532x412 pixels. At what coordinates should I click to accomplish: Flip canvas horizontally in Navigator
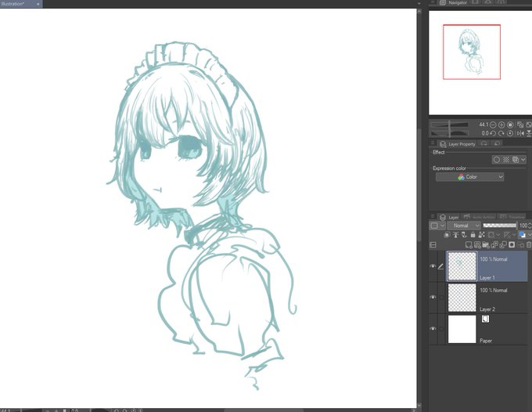click(520, 133)
